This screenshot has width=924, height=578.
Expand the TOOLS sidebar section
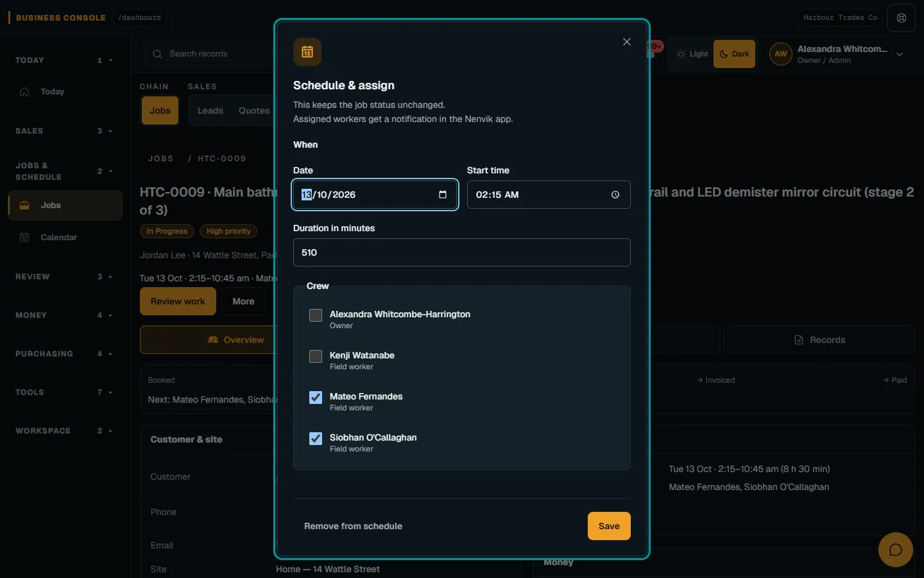[64, 392]
